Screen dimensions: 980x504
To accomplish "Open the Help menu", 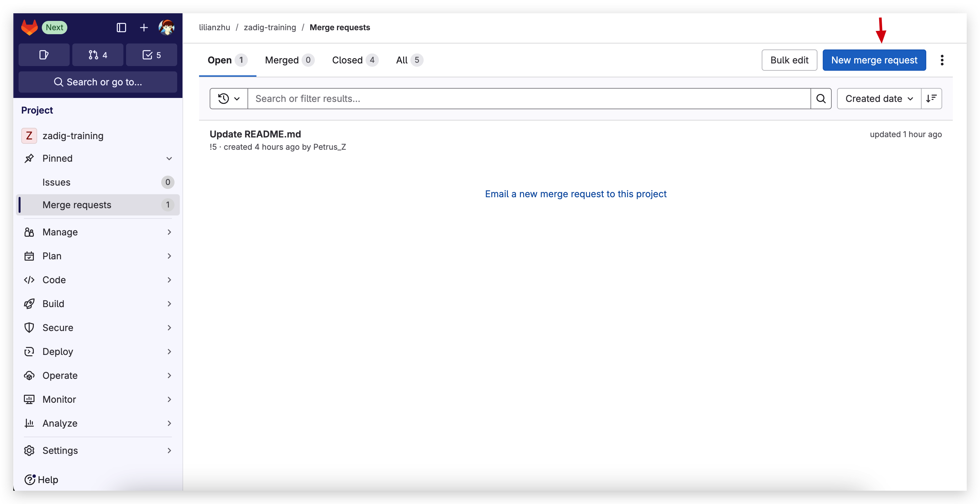I will click(41, 480).
